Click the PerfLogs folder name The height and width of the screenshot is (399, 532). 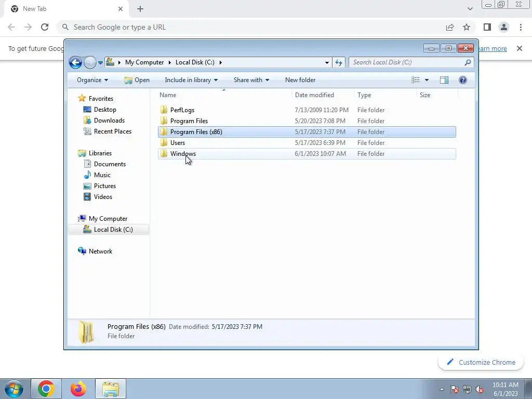pyautogui.click(x=182, y=110)
